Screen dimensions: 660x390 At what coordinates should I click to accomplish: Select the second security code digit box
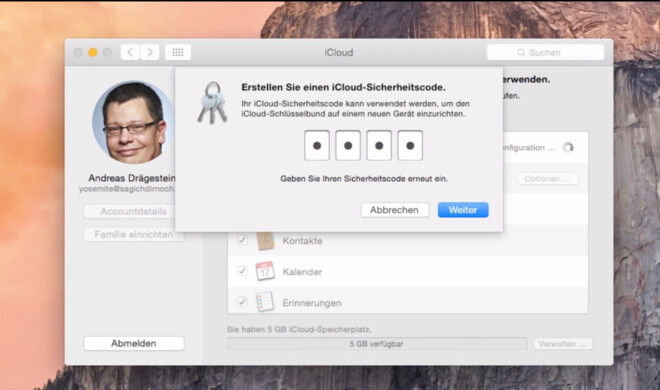pyautogui.click(x=348, y=146)
